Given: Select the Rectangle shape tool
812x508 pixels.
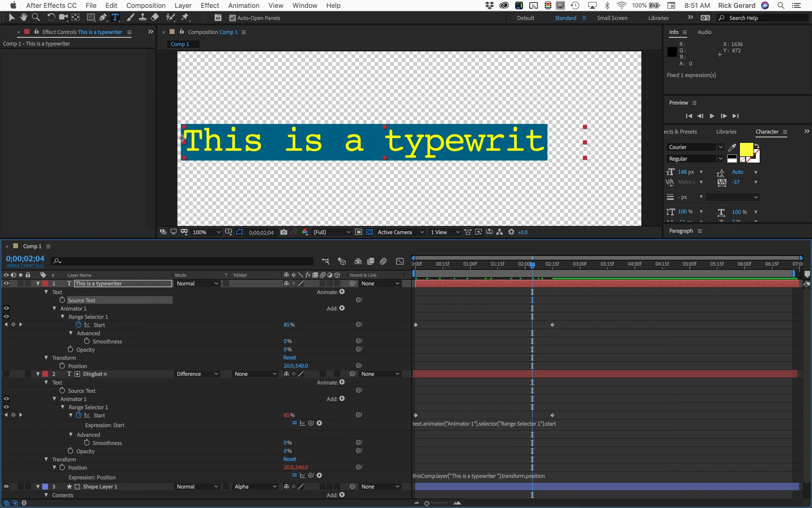Looking at the screenshot, I should [x=90, y=17].
